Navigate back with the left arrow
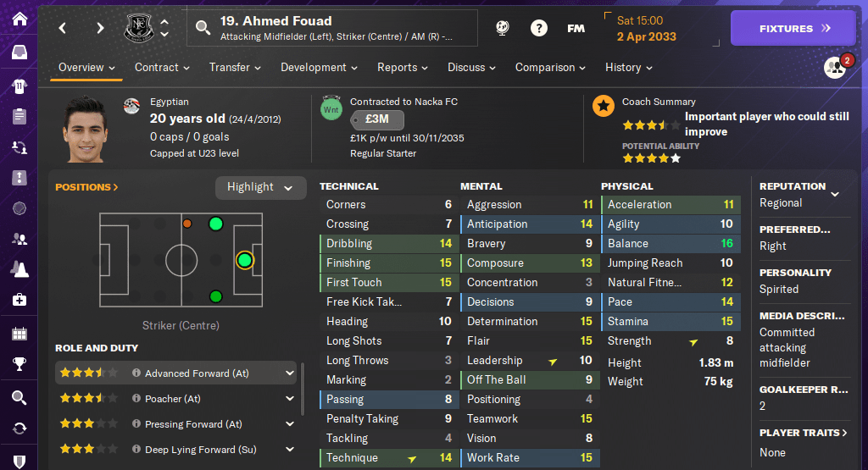This screenshot has height=470, width=868. [x=63, y=28]
